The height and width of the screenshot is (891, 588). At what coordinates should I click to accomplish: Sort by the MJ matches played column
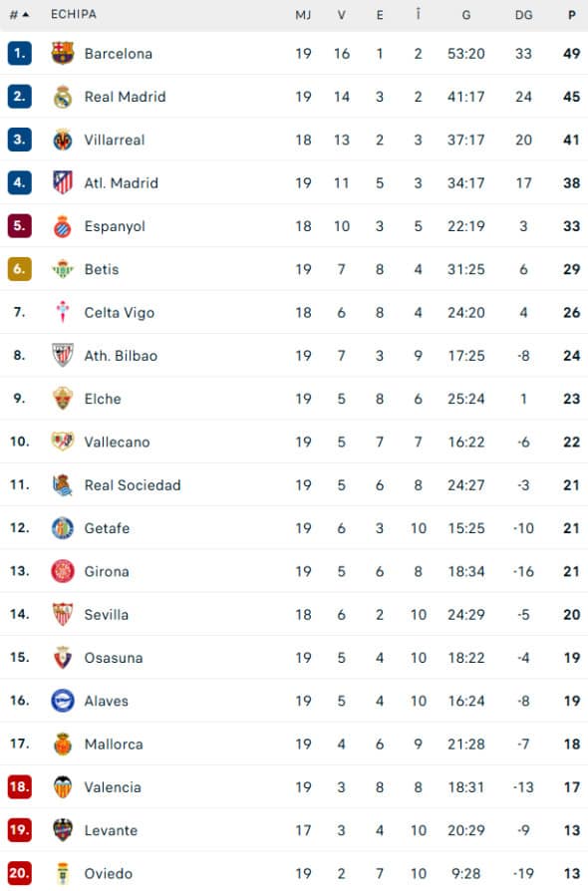pos(302,15)
